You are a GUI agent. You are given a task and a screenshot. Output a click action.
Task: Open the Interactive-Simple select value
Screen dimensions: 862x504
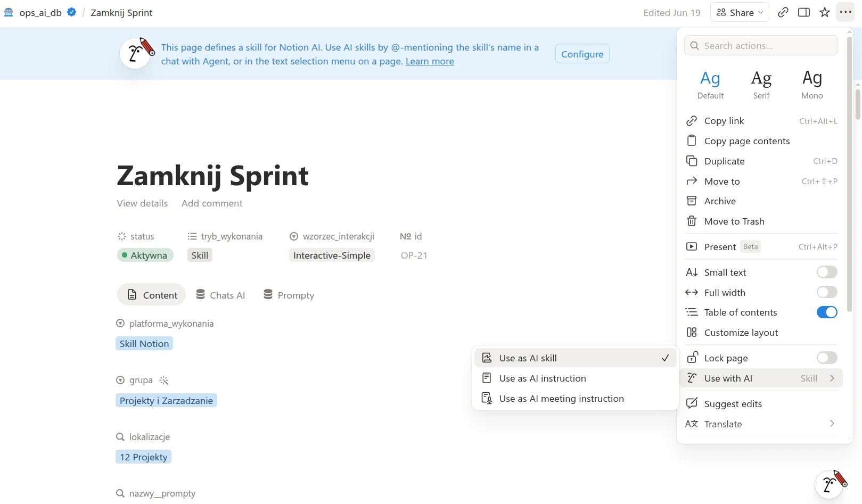[332, 255]
